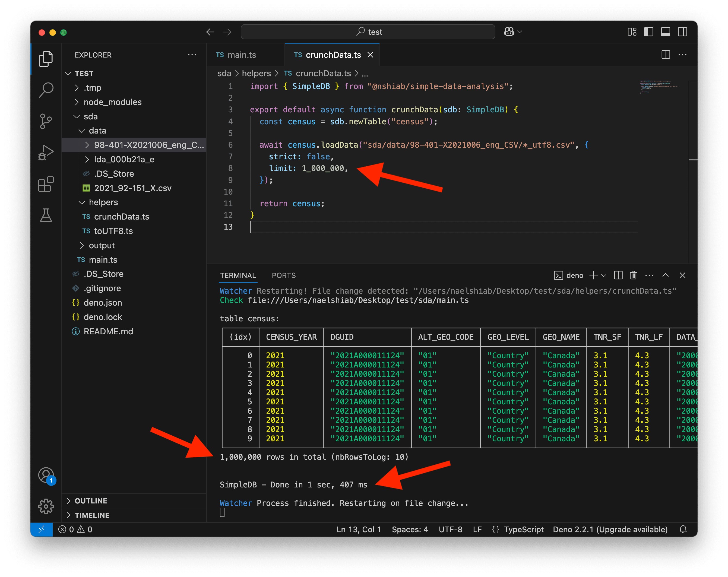
Task: Toggle primary side bar visibility
Action: [x=648, y=32]
